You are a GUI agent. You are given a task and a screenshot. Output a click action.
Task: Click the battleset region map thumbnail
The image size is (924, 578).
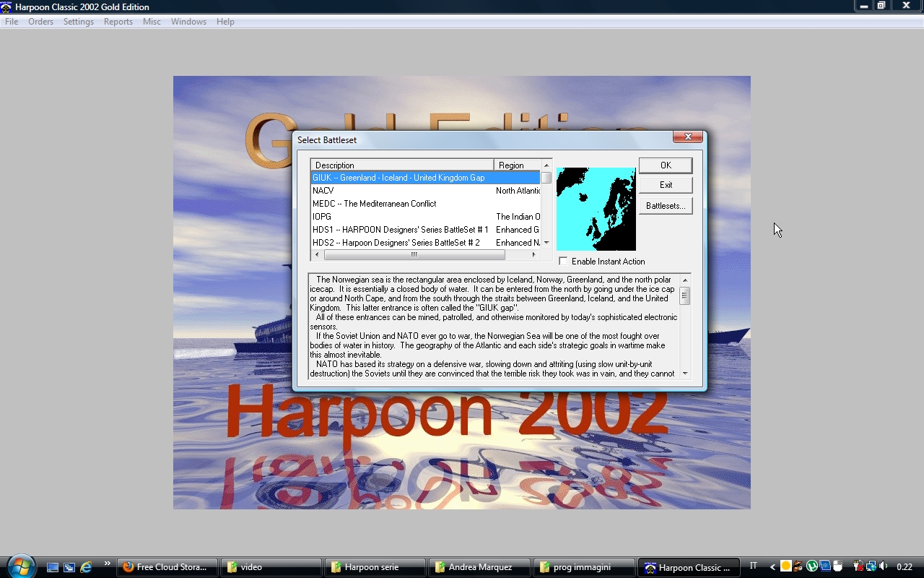(x=596, y=209)
